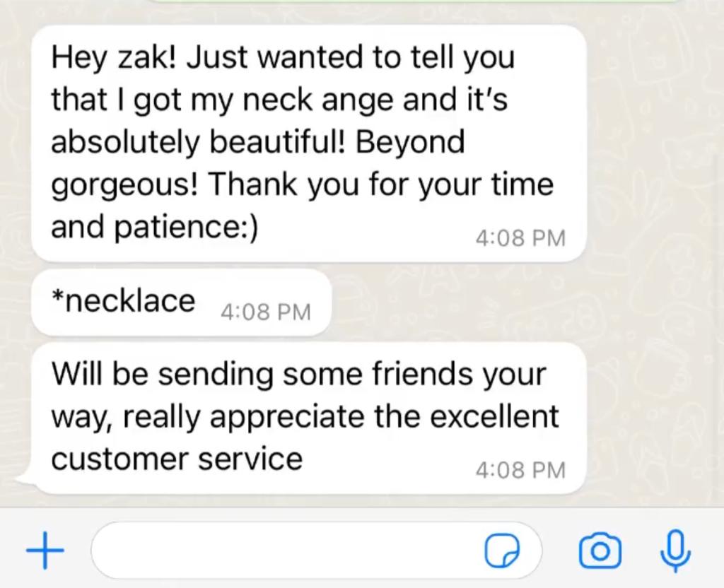This screenshot has width=724, height=588.
Task: Select the "Will be sending some friends" message
Action: (308, 418)
